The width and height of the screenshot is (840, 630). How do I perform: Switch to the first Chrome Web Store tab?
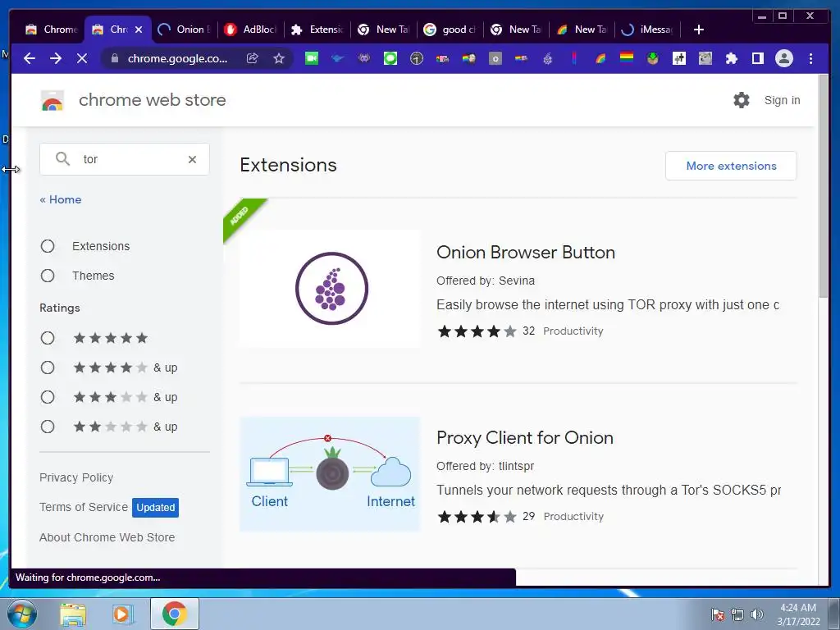(x=52, y=30)
